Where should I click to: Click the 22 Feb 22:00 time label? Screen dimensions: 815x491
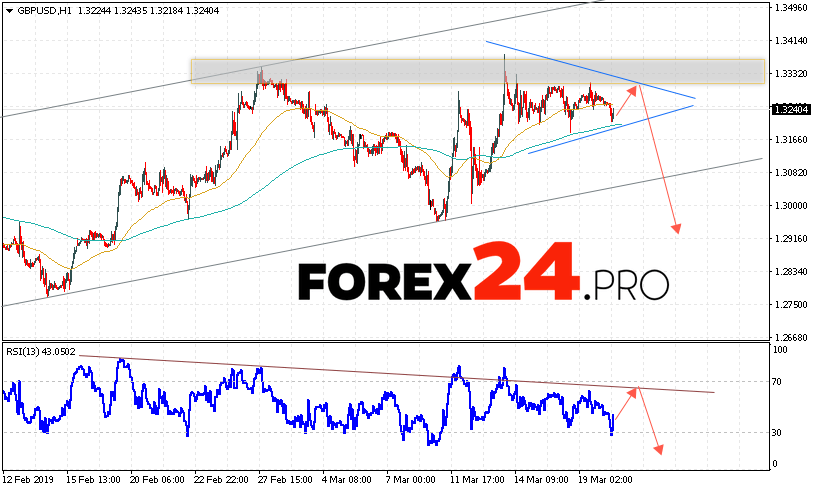[221, 480]
